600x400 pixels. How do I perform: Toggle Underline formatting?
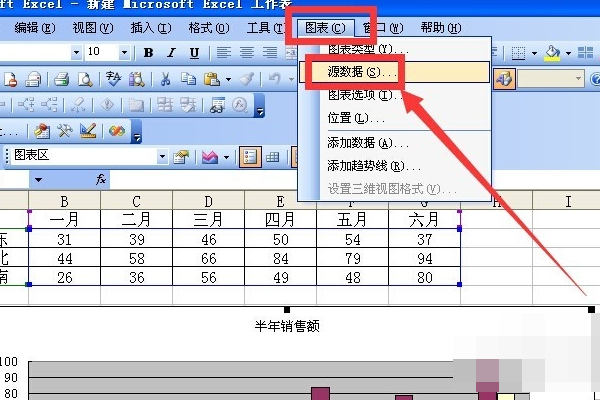(194, 53)
